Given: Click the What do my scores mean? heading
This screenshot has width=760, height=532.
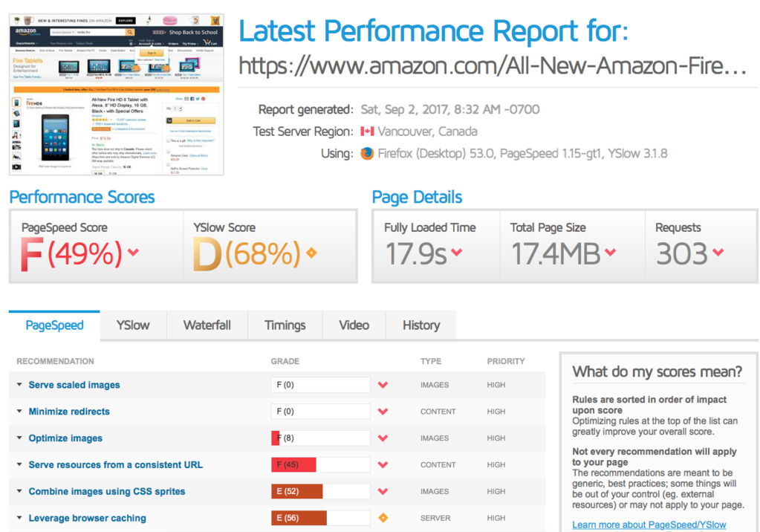Looking at the screenshot, I should [657, 372].
